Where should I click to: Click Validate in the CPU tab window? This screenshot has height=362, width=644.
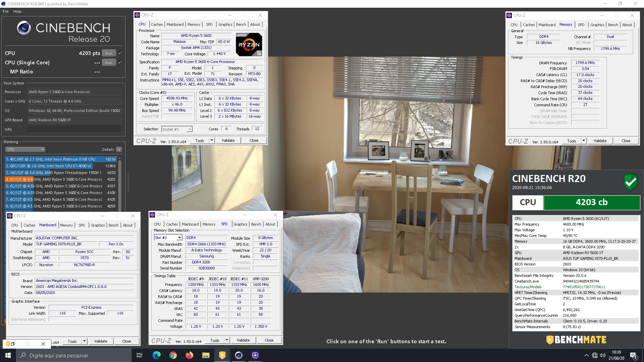[x=228, y=140]
